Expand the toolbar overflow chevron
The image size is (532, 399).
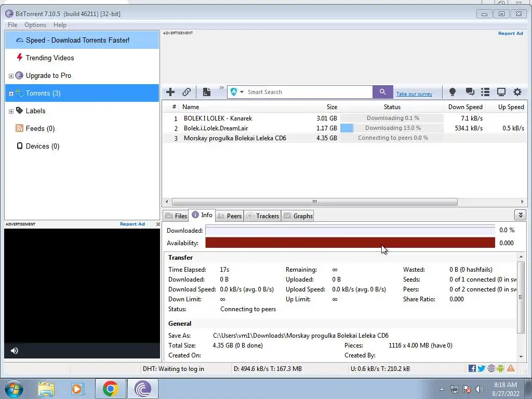221,87
